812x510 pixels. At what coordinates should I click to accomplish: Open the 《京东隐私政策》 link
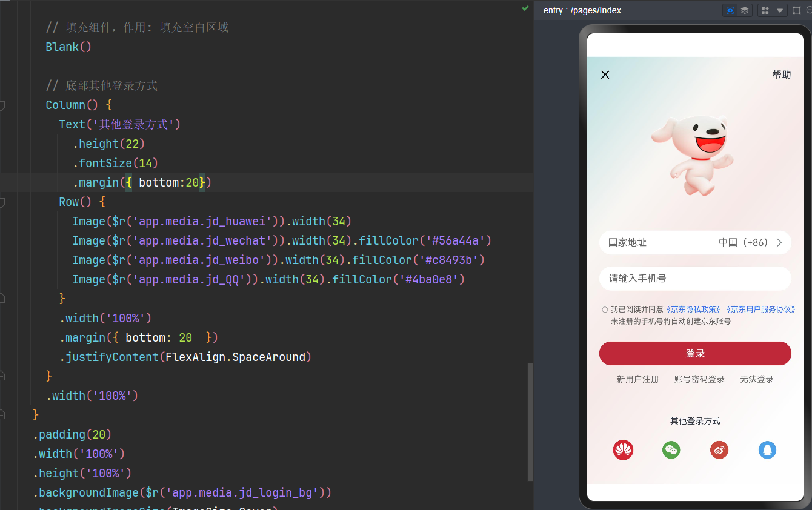coord(694,310)
